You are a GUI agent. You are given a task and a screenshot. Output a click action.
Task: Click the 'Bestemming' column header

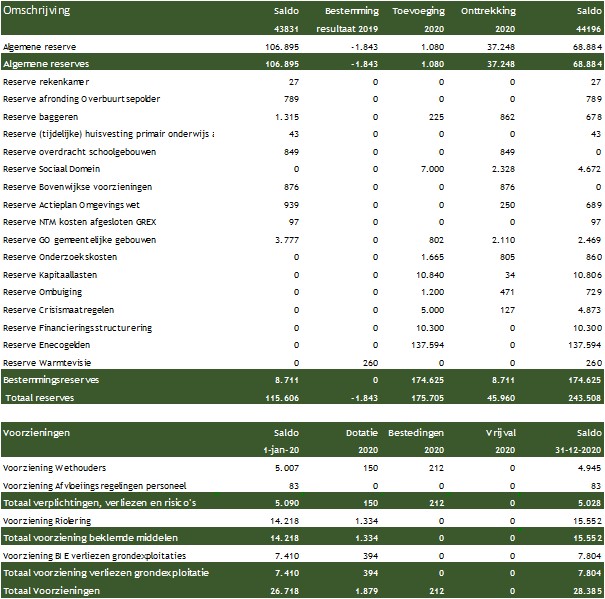(x=352, y=11)
